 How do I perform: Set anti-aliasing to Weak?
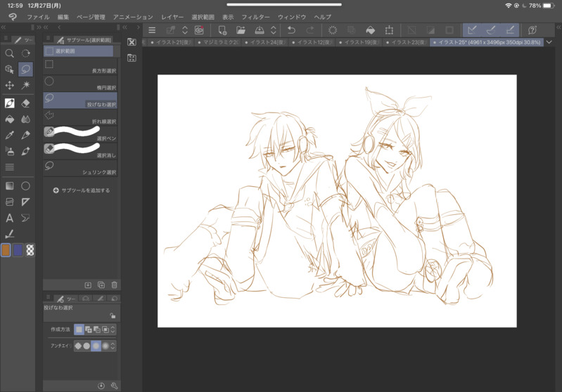pyautogui.click(x=87, y=346)
